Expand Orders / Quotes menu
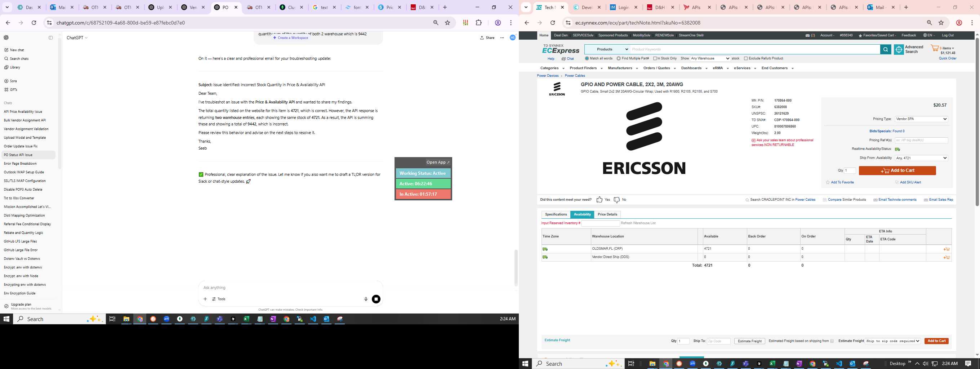The width and height of the screenshot is (980, 369). point(659,68)
